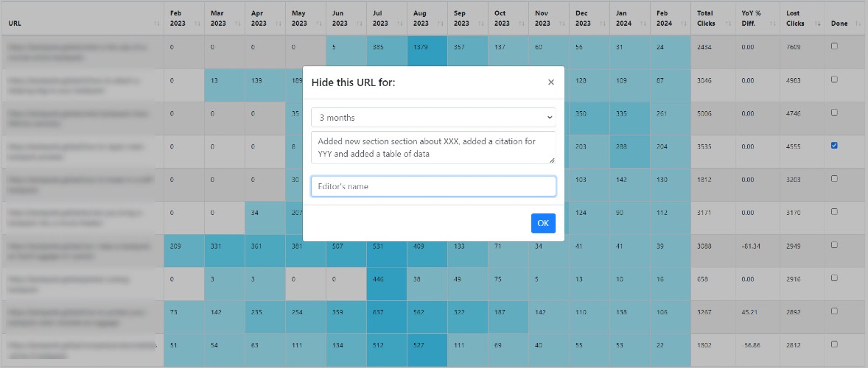Check Done box for row with 7609 lost clicks
This screenshot has height=368, width=868.
(x=834, y=46)
